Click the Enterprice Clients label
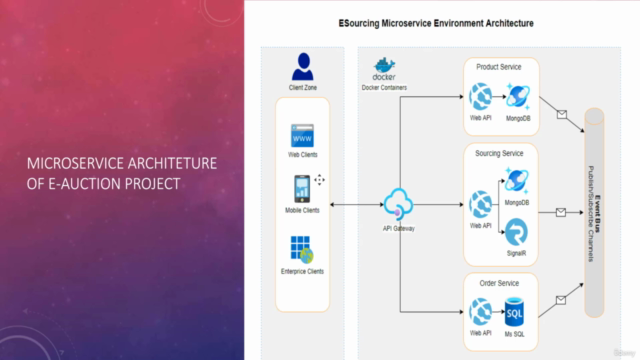 tap(302, 271)
